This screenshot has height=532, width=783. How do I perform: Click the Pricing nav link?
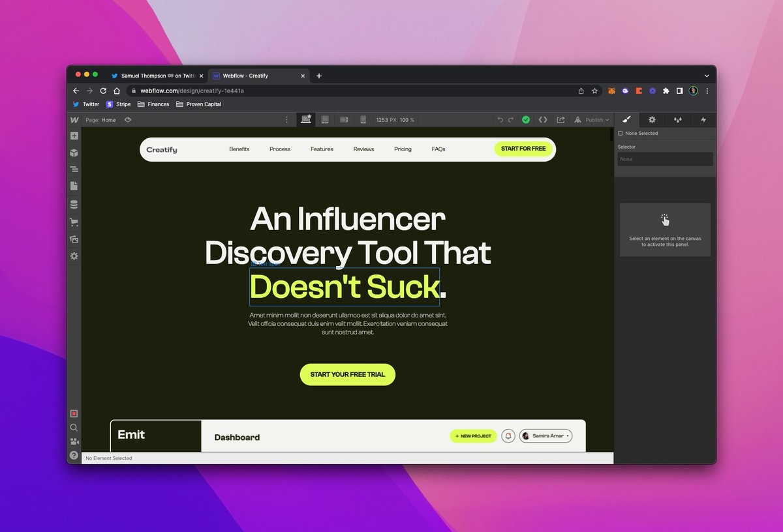pyautogui.click(x=403, y=149)
